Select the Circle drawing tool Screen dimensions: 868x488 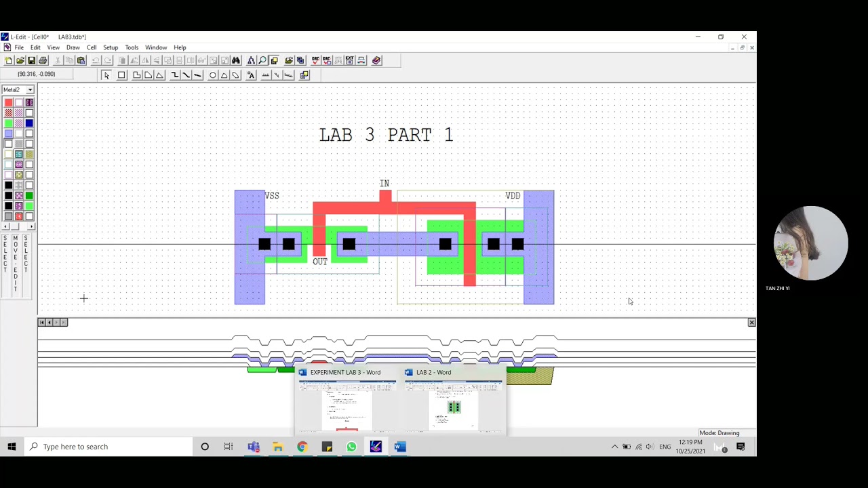(212, 75)
